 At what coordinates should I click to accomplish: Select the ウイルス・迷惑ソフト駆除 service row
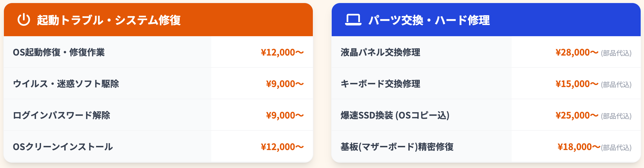click(x=66, y=84)
